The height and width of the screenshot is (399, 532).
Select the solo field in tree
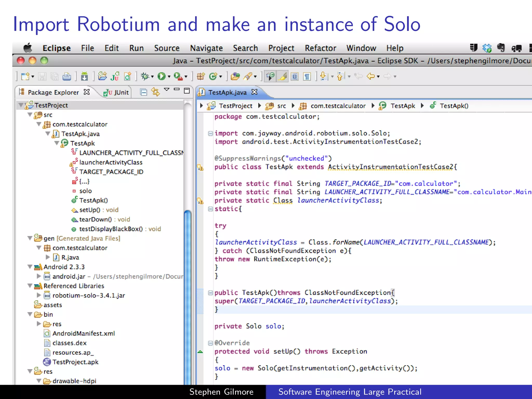(x=82, y=191)
